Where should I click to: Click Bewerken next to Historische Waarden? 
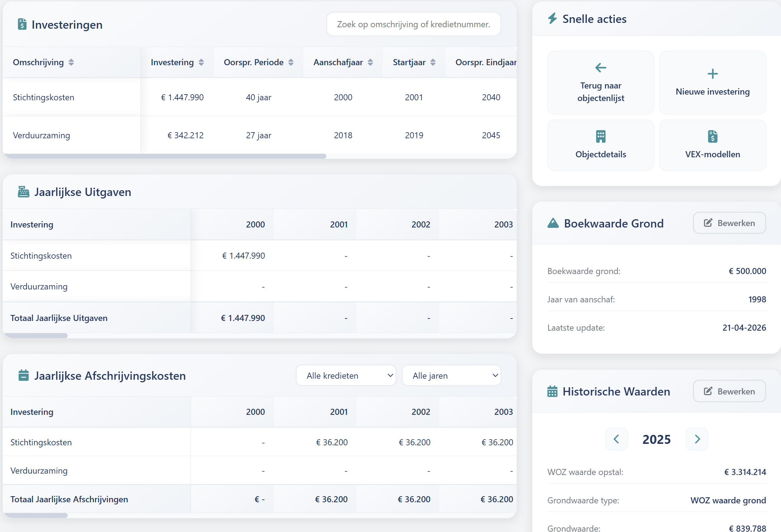pos(729,391)
